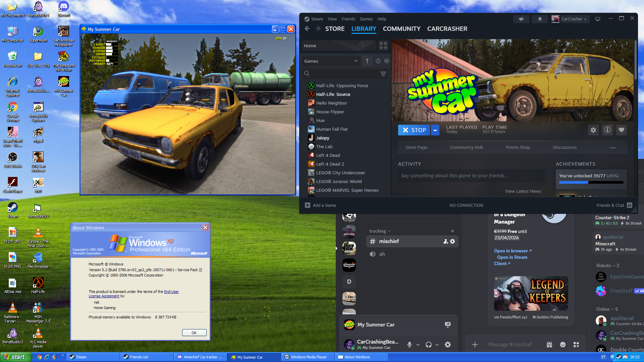The image size is (644, 362).
Task: Add game to favorites heart icon
Action: (x=621, y=130)
